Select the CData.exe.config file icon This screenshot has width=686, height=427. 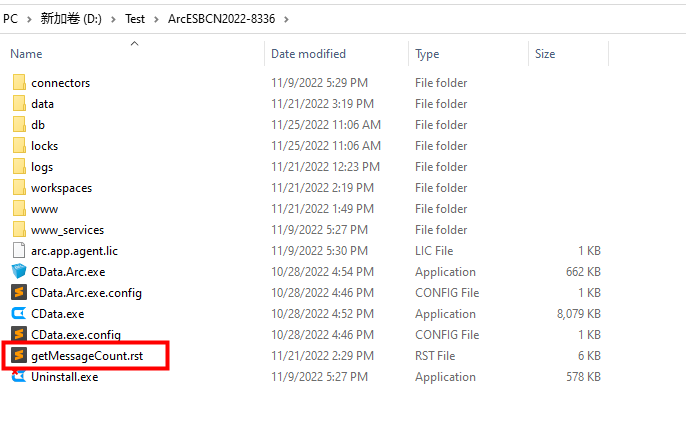tap(19, 334)
